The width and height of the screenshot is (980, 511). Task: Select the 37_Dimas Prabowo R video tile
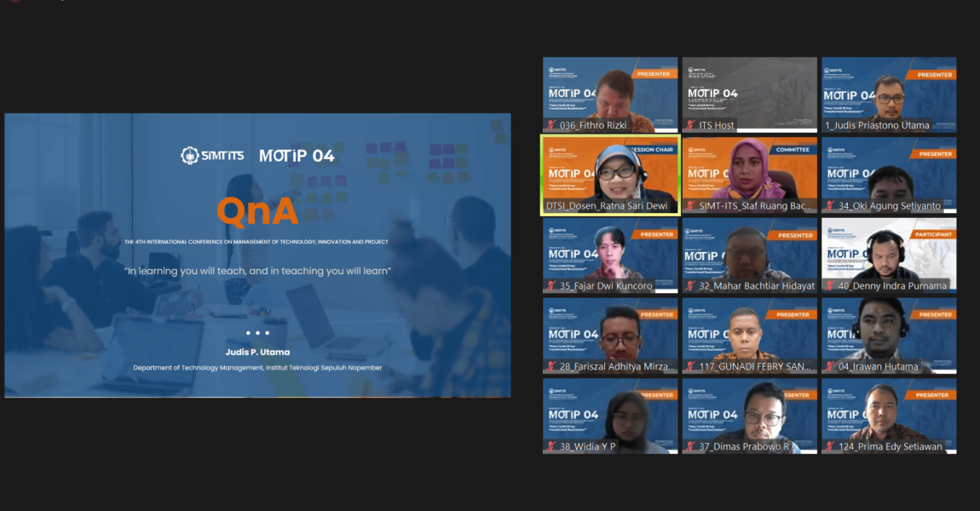750,415
